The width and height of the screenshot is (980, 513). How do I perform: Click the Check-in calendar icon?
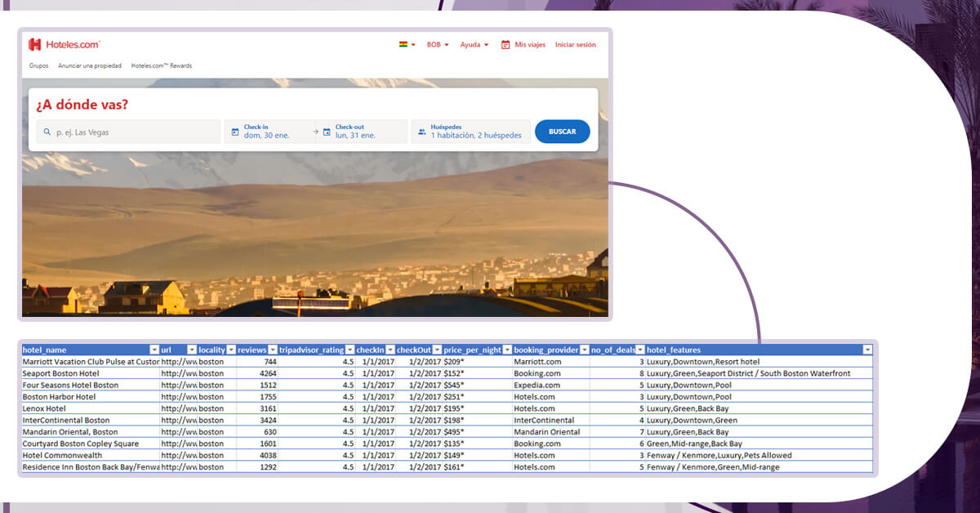tap(235, 132)
